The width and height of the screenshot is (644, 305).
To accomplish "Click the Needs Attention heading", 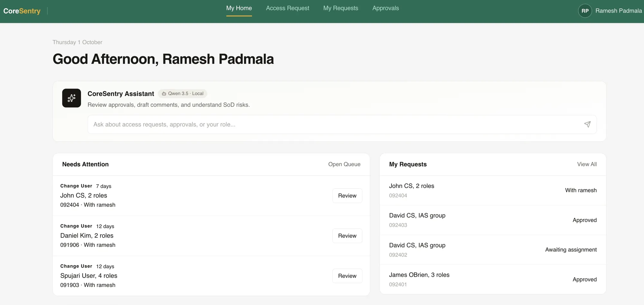I will coord(85,164).
